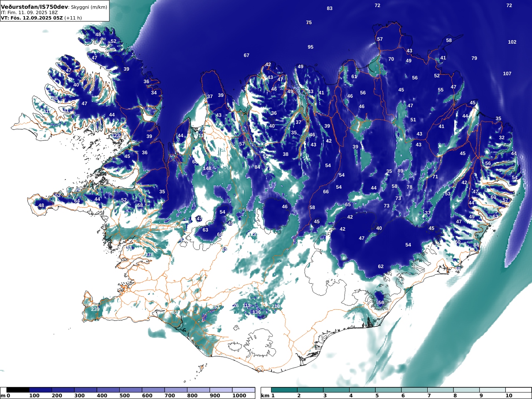
Task: Click the visibility value 66 on the map
Action: pyautogui.click(x=326, y=192)
